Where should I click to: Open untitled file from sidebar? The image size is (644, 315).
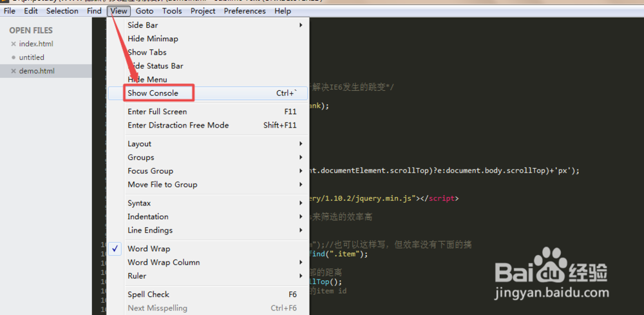pos(32,57)
